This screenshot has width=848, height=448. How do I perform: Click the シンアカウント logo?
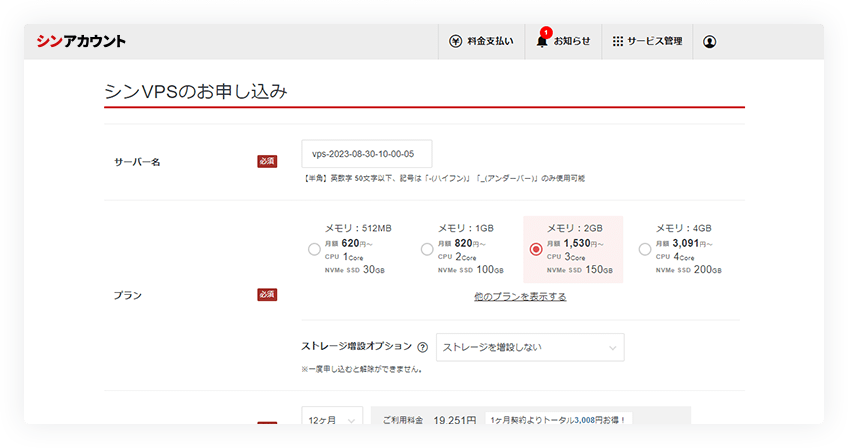[81, 41]
